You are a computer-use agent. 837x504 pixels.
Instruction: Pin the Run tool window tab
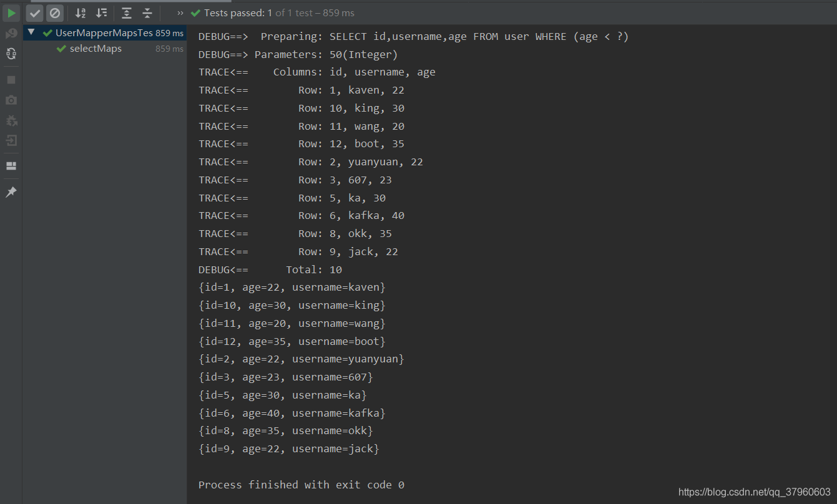[x=11, y=192]
